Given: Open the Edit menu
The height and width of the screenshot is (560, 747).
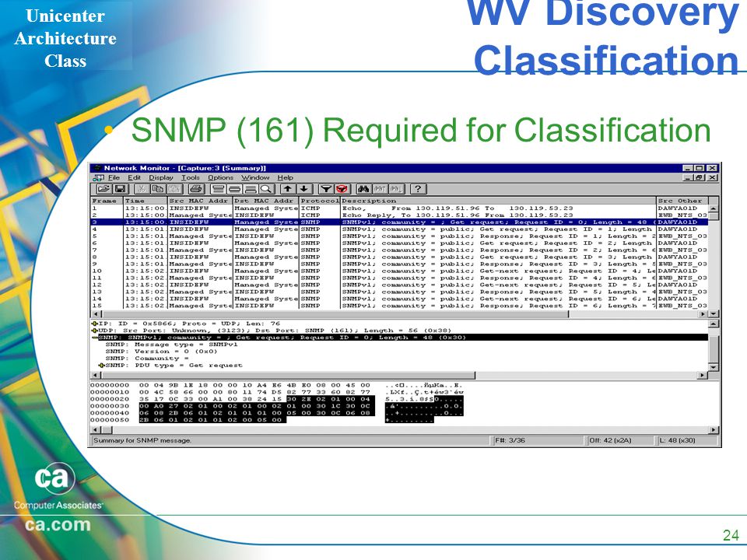Looking at the screenshot, I should tap(135, 177).
